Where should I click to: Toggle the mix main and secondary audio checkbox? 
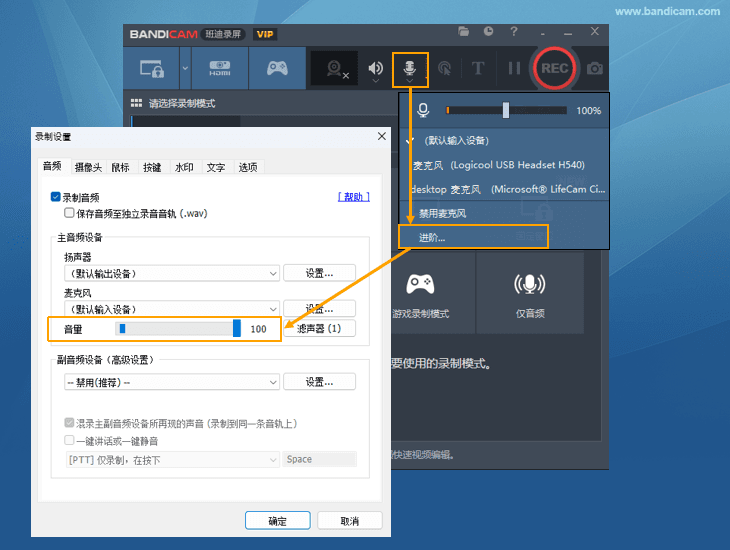[x=69, y=423]
